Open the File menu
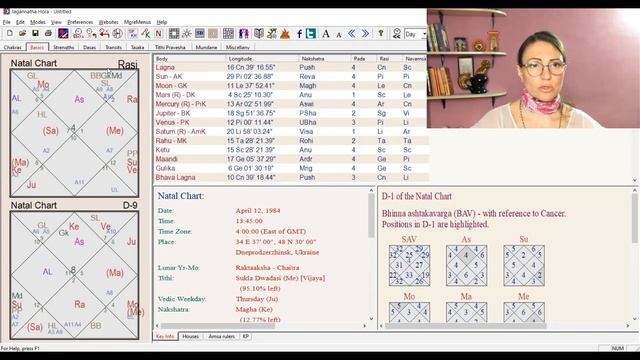 click(7, 22)
